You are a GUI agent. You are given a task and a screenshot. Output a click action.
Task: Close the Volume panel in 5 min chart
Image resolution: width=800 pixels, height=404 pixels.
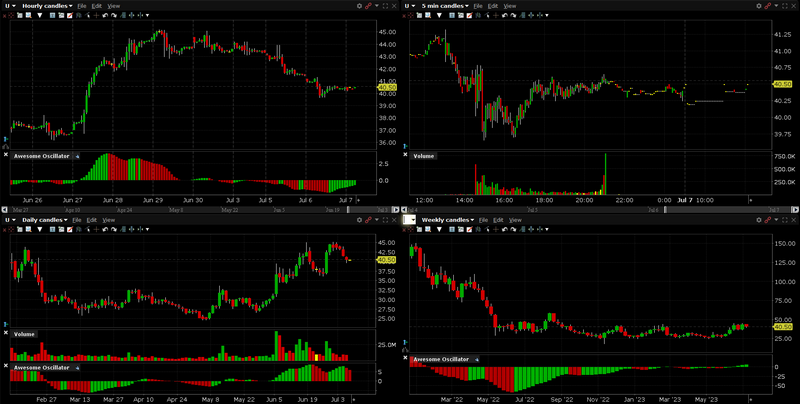coord(413,156)
